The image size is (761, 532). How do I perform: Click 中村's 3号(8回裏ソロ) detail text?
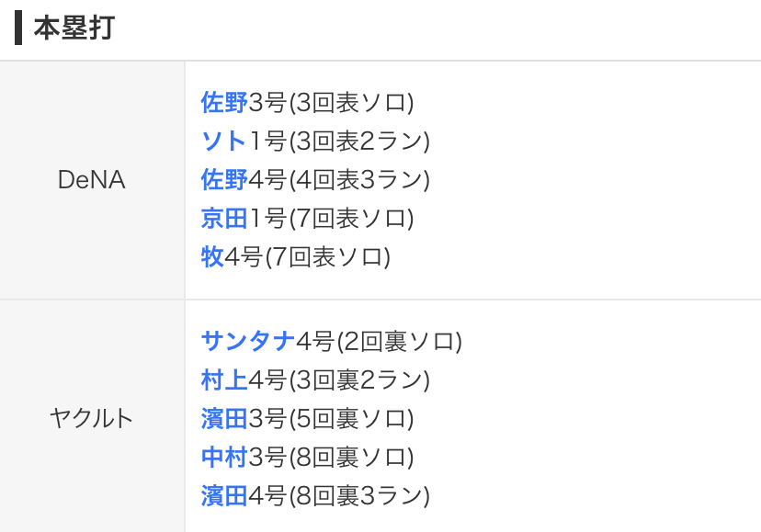tap(332, 458)
